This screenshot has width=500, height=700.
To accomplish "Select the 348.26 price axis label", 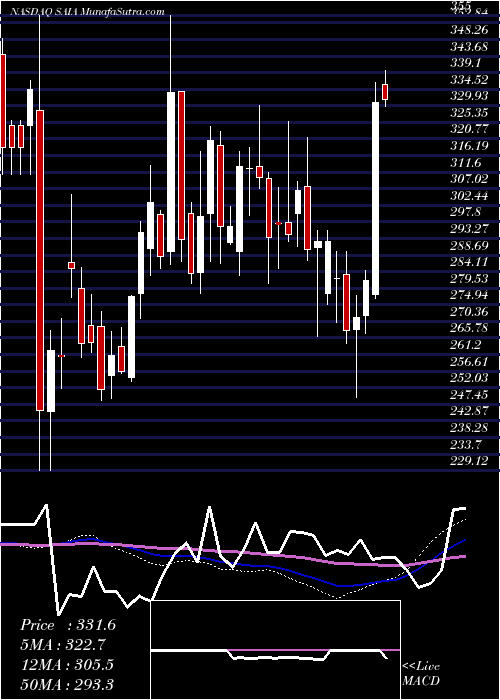I will pos(468,30).
